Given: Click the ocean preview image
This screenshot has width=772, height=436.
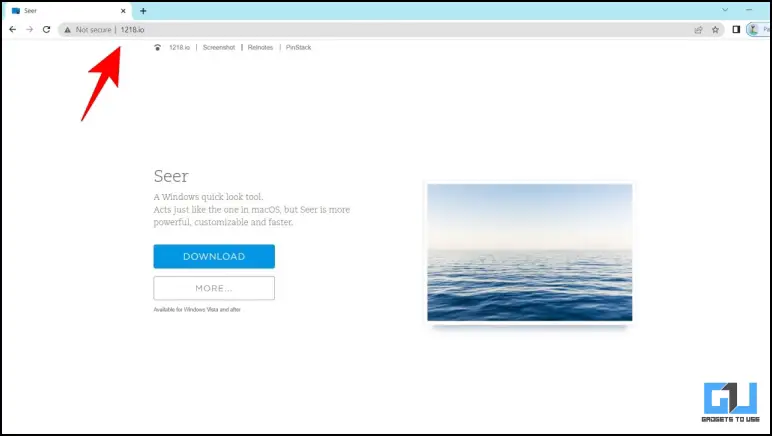Looking at the screenshot, I should [530, 252].
